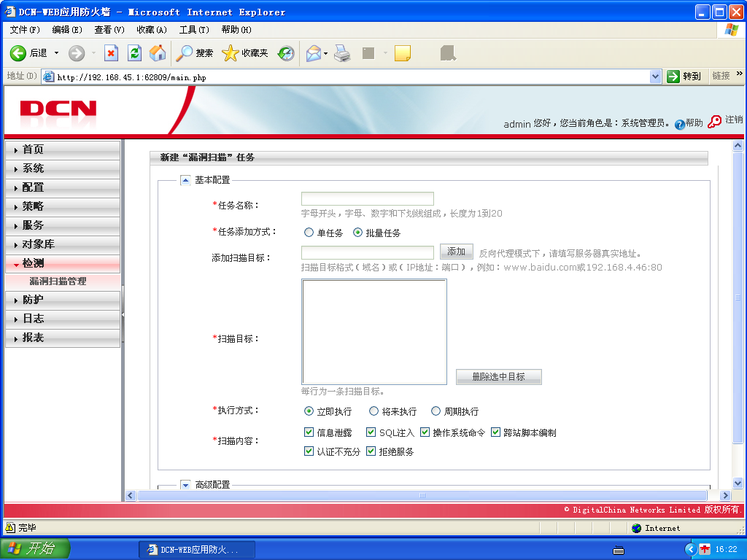Open 编辑(E) menu
Screen dimensions: 747x560
point(67,29)
